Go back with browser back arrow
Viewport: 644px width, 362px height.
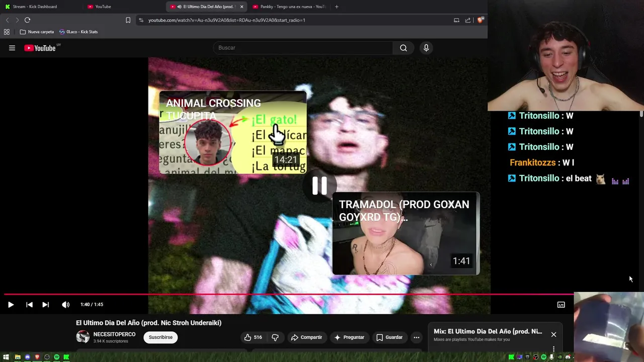(7, 20)
